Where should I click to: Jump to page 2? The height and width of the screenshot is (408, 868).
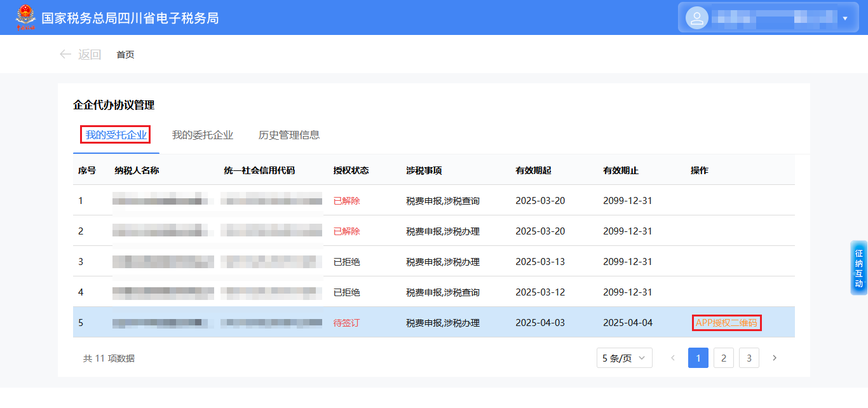pos(724,358)
